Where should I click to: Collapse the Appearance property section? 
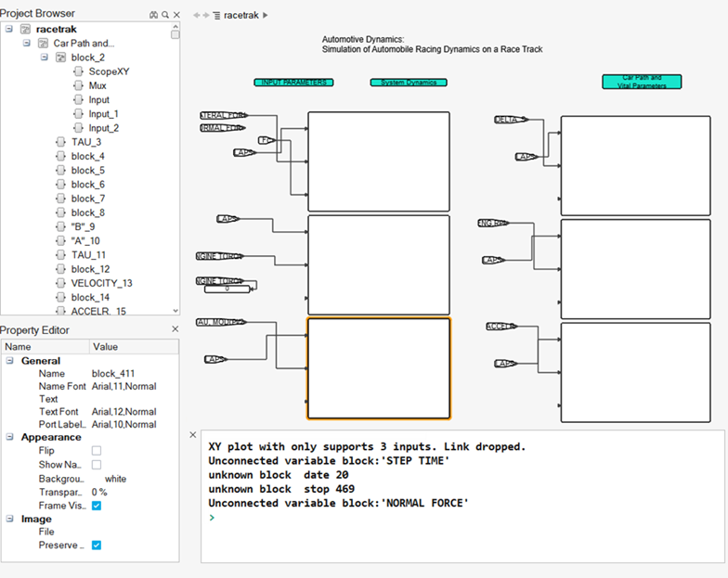pyautogui.click(x=9, y=437)
